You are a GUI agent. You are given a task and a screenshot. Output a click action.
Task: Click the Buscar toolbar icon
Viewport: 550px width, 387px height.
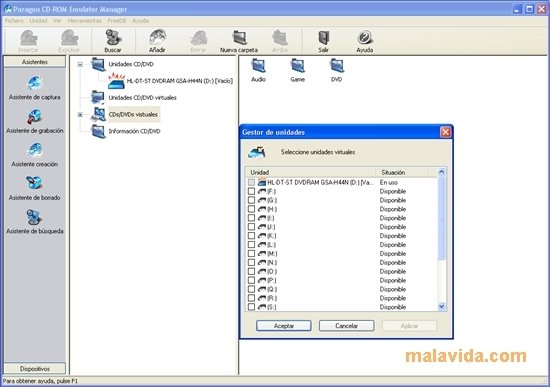pos(113,41)
